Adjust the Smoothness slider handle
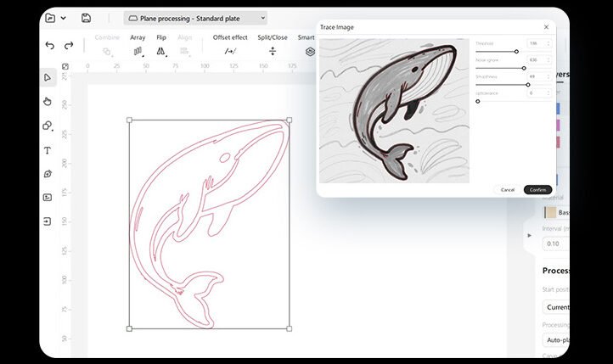Screen dimensions: 613x364 point(528,85)
